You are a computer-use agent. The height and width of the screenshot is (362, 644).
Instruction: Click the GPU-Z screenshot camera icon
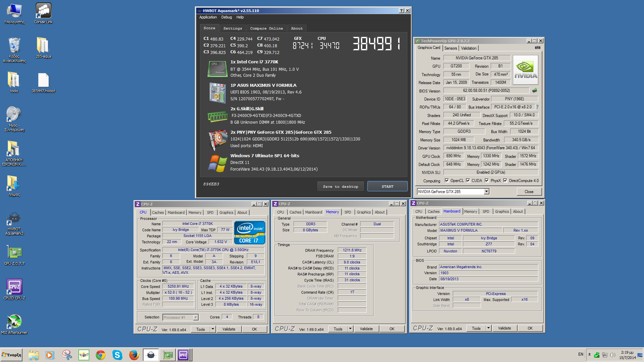coord(537,48)
